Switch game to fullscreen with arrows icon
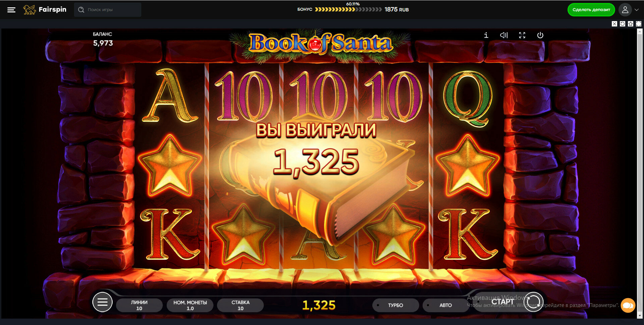 (522, 35)
